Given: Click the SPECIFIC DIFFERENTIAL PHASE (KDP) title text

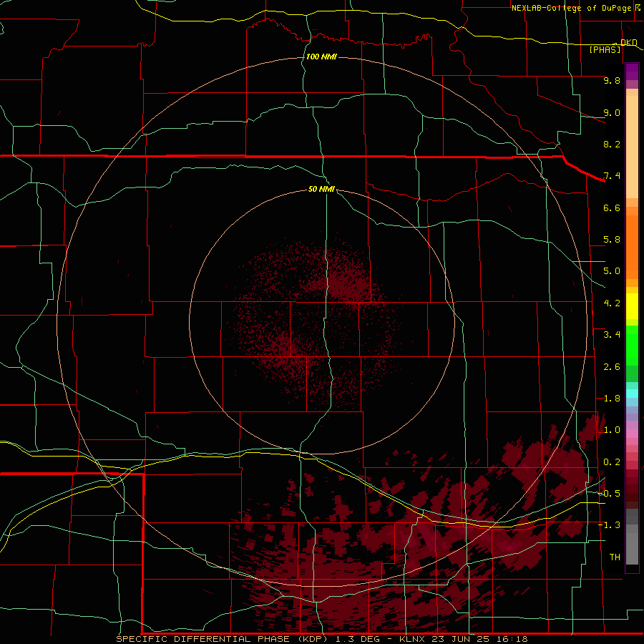Looking at the screenshot, I should (x=220, y=639).
